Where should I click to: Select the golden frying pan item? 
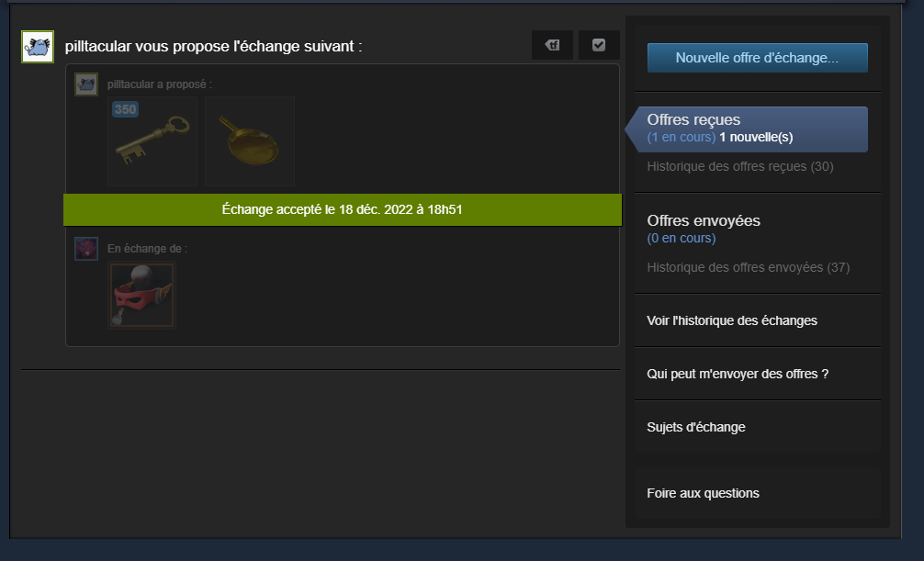[250, 141]
